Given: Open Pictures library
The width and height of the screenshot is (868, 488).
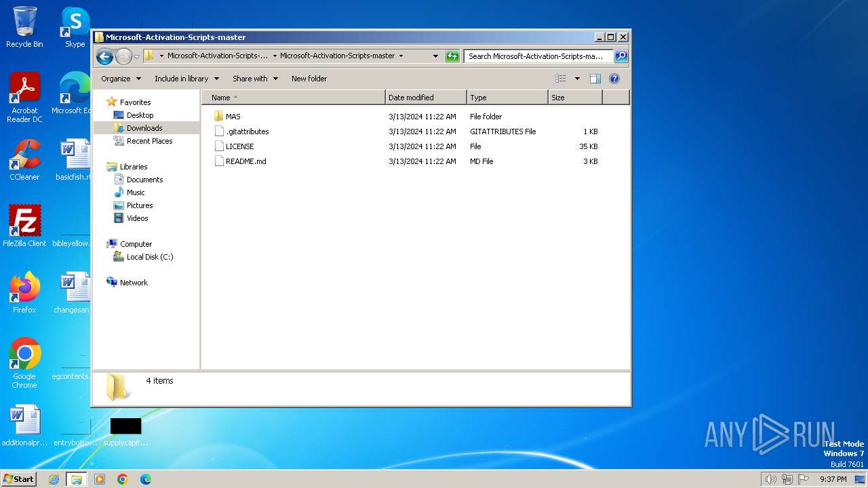Looking at the screenshot, I should coord(140,205).
